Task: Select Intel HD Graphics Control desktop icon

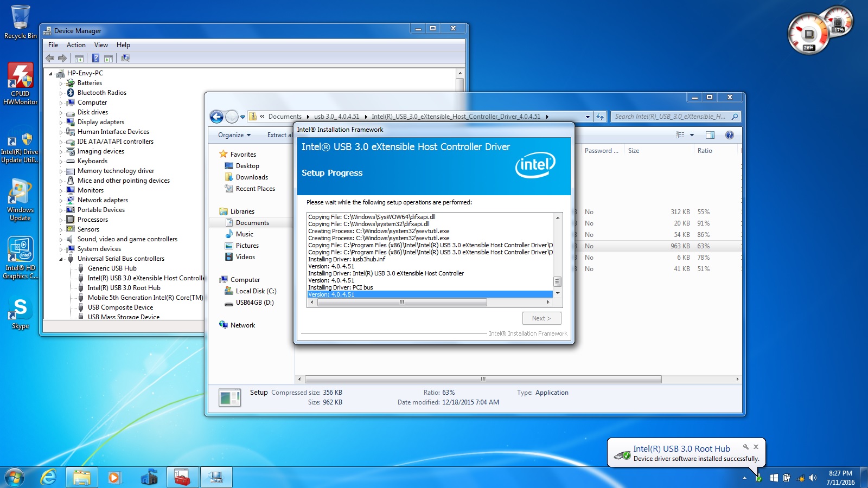Action: [x=20, y=258]
